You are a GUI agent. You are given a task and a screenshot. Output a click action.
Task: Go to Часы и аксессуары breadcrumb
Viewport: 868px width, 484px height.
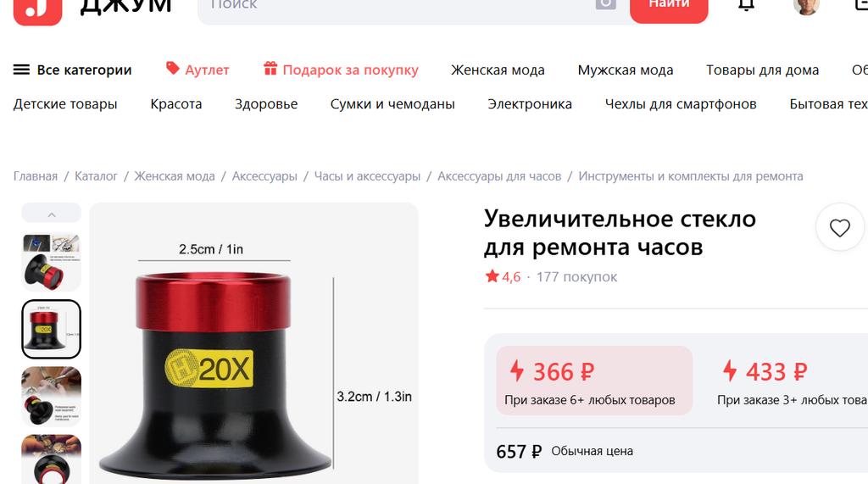point(367,176)
